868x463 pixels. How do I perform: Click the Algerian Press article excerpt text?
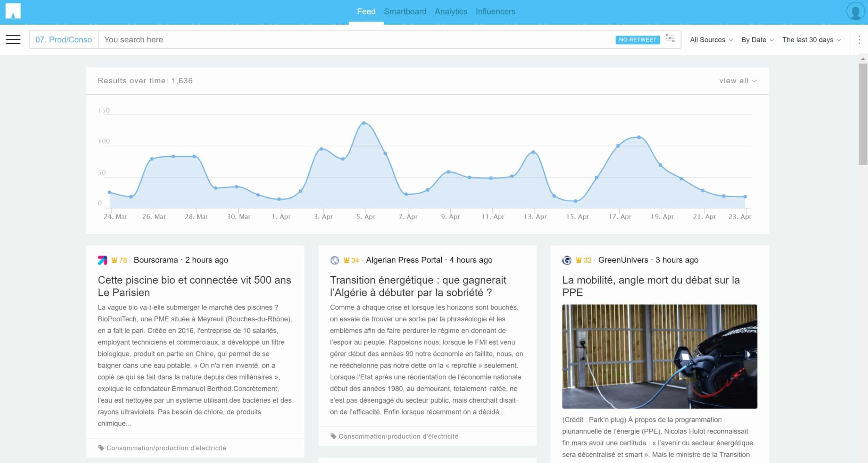427,360
